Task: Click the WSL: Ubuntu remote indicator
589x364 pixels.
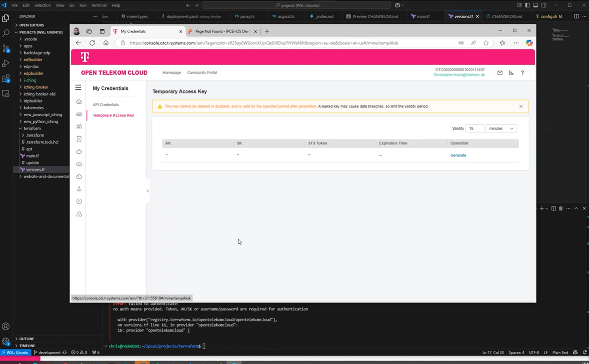Action: tap(15, 352)
